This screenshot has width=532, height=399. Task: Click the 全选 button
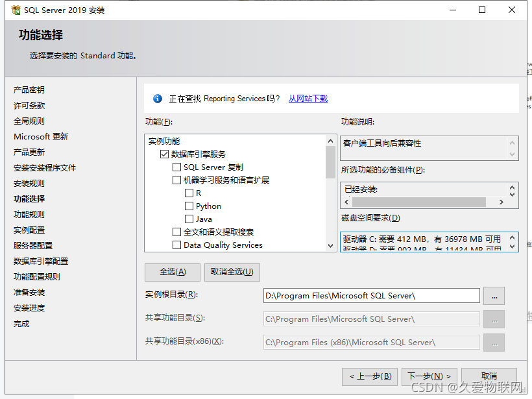[172, 272]
